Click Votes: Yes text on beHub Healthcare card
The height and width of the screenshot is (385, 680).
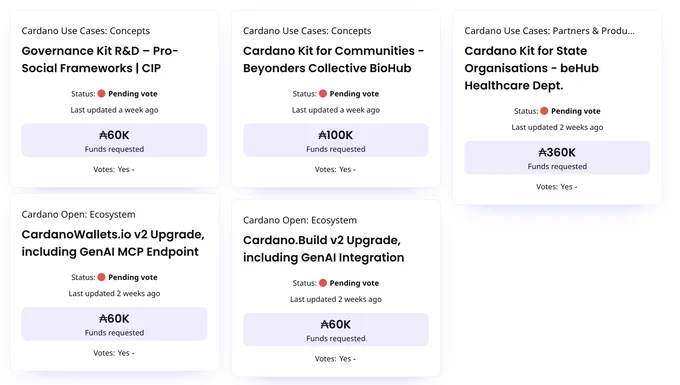pyautogui.click(x=557, y=187)
